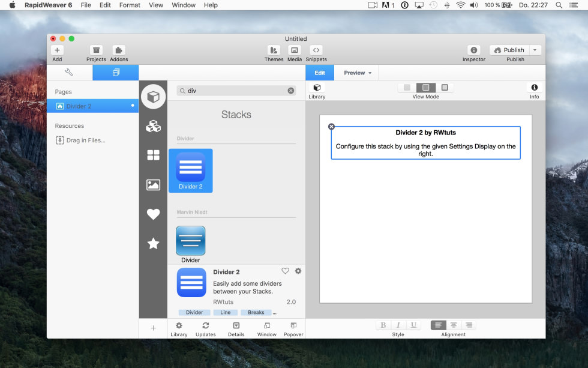The image size is (588, 368).
Task: Click the Line tag
Action: point(226,313)
